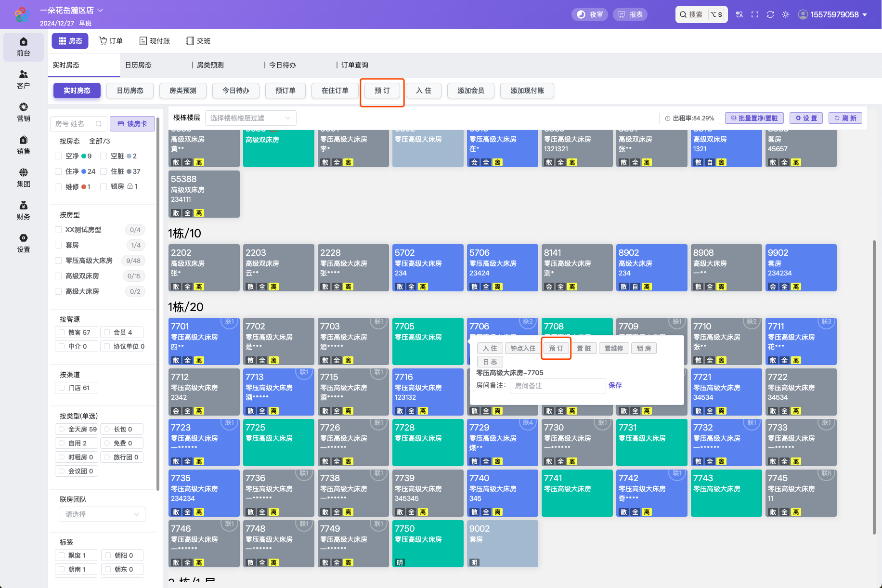The height and width of the screenshot is (588, 882).
Task: Open the 订单 top menu item
Action: pos(111,41)
